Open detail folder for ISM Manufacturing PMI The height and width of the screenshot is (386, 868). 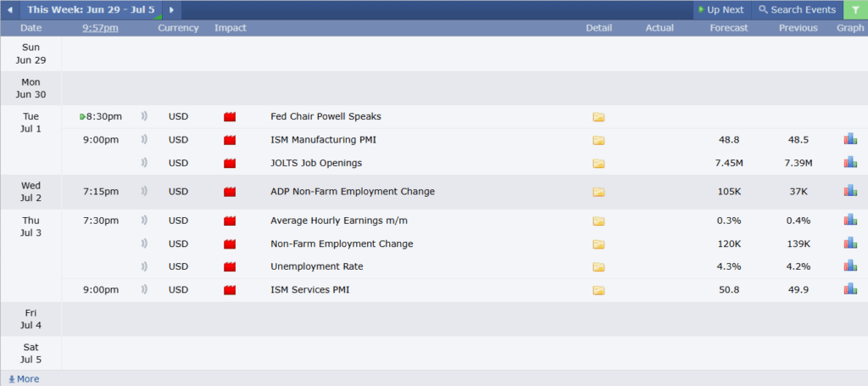pyautogui.click(x=598, y=140)
